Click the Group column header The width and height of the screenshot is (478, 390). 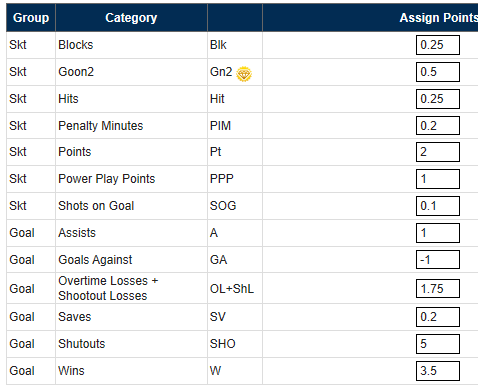click(31, 18)
